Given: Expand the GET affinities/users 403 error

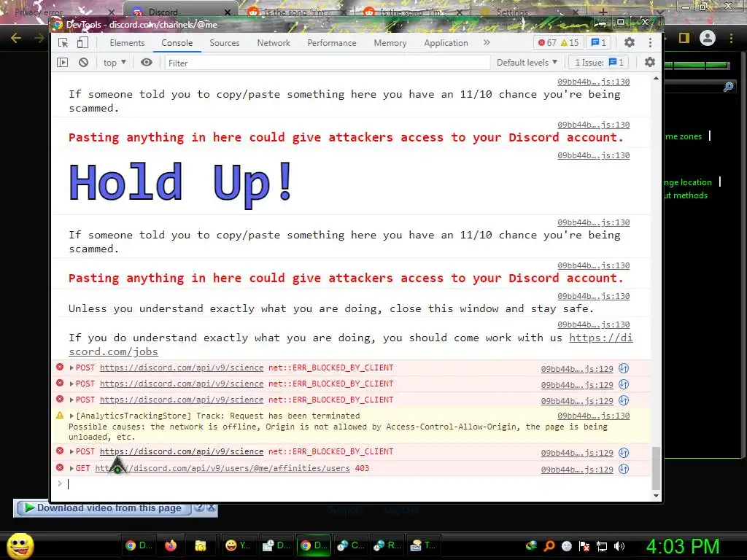Looking at the screenshot, I should point(71,468).
